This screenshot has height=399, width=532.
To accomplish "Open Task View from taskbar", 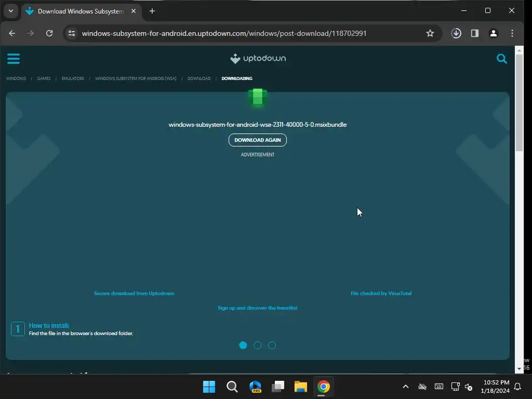I will (278, 387).
